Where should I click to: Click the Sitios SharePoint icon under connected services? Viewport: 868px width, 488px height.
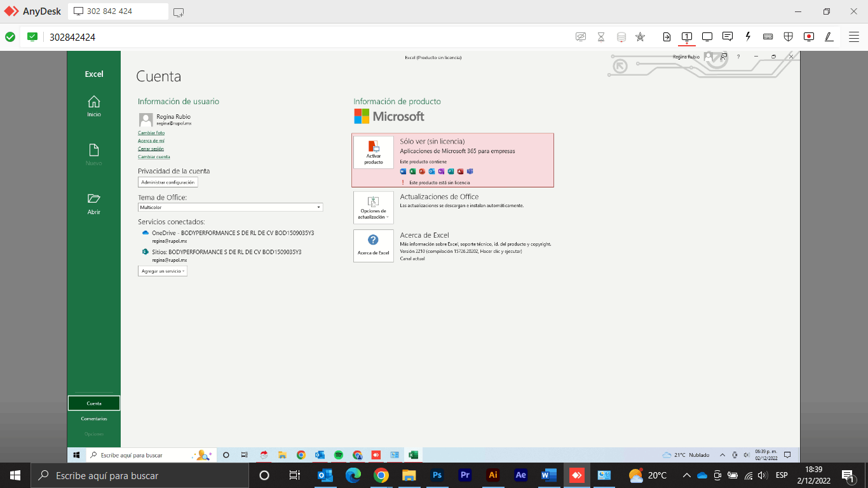click(146, 252)
